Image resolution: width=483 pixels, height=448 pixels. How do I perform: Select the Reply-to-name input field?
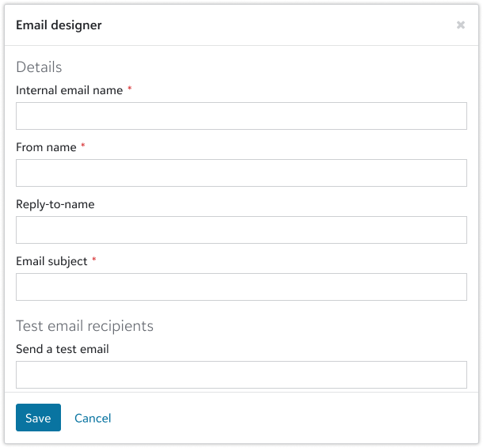coord(241,230)
